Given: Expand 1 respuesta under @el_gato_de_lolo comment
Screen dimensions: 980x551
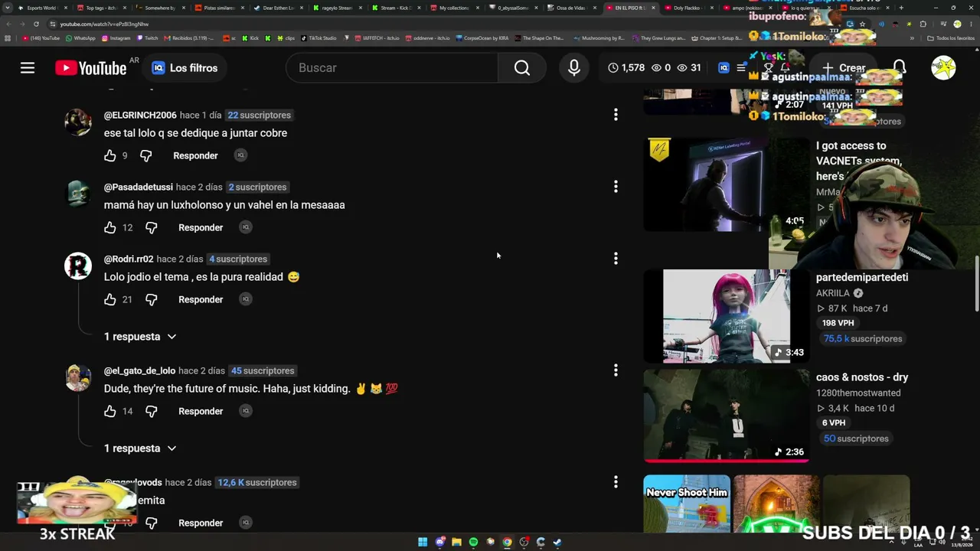Looking at the screenshot, I should (140, 448).
